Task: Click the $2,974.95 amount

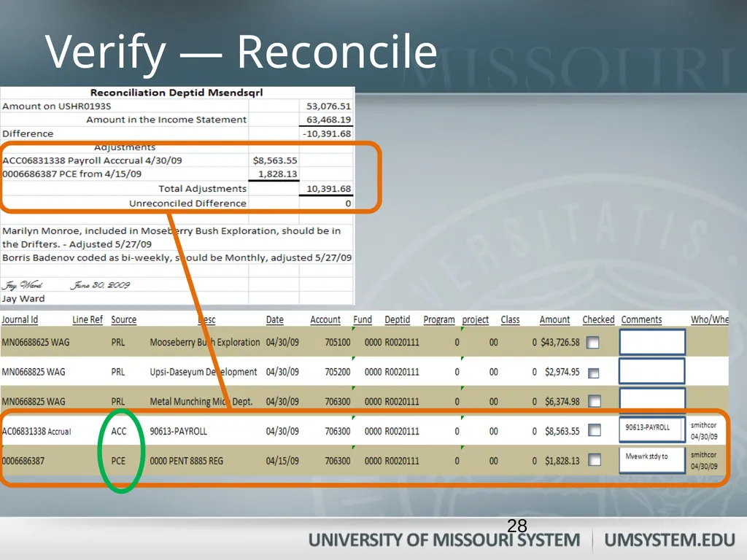Action: [x=562, y=372]
